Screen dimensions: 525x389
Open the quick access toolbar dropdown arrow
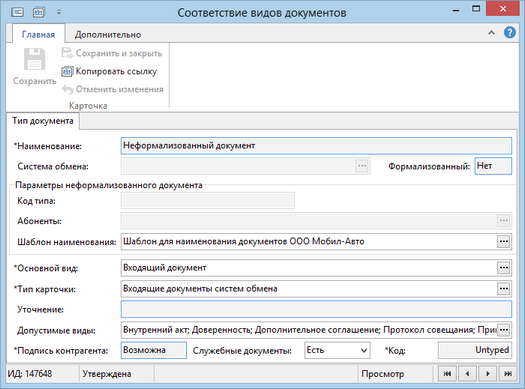(x=59, y=12)
